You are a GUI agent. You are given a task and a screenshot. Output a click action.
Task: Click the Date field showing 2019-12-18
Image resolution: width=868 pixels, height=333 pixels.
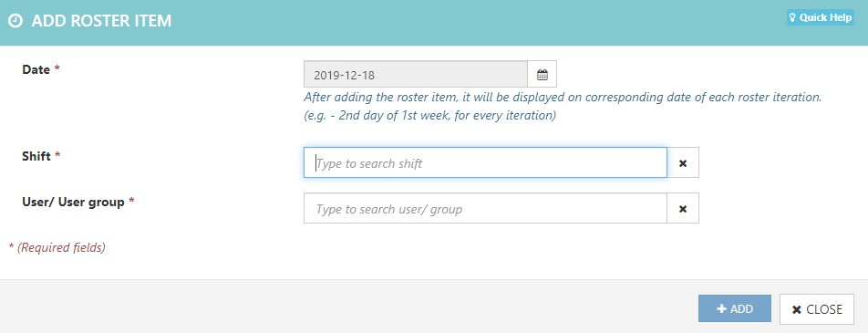coord(416,75)
